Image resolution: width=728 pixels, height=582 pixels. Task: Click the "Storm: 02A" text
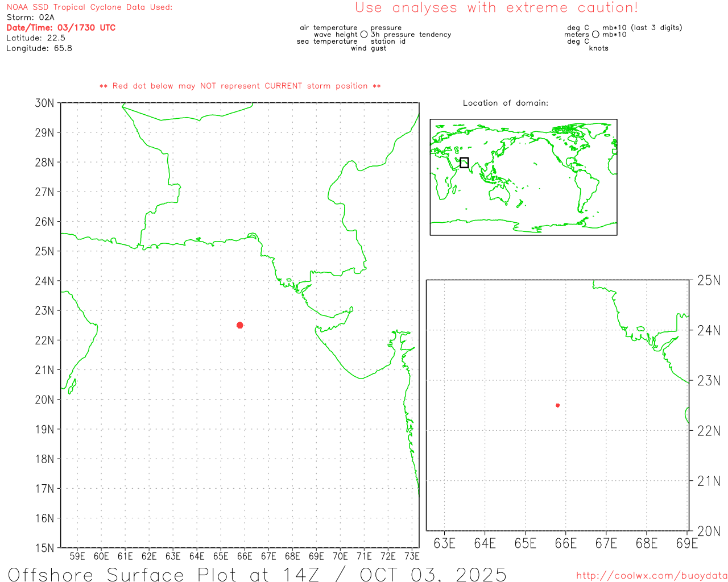31,18
